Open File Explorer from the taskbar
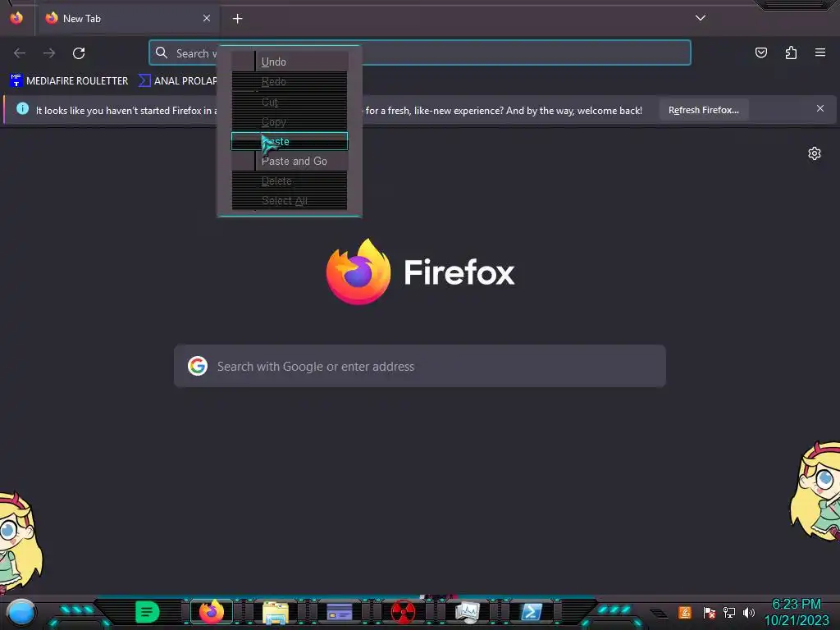This screenshot has width=840, height=630. 276,612
